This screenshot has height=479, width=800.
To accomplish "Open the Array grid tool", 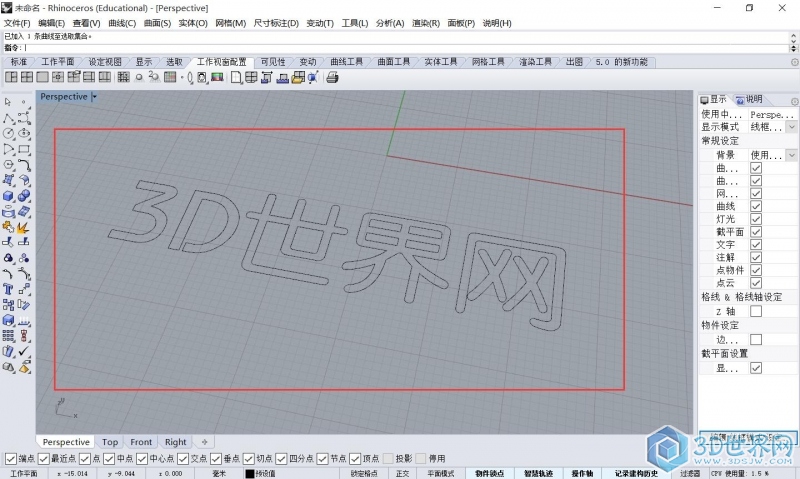I will pyautogui.click(x=8, y=336).
